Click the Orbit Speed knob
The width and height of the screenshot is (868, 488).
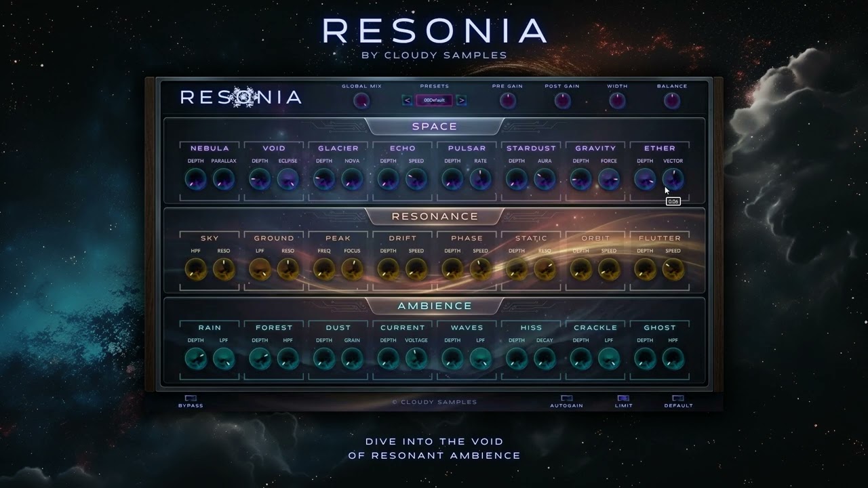point(609,269)
